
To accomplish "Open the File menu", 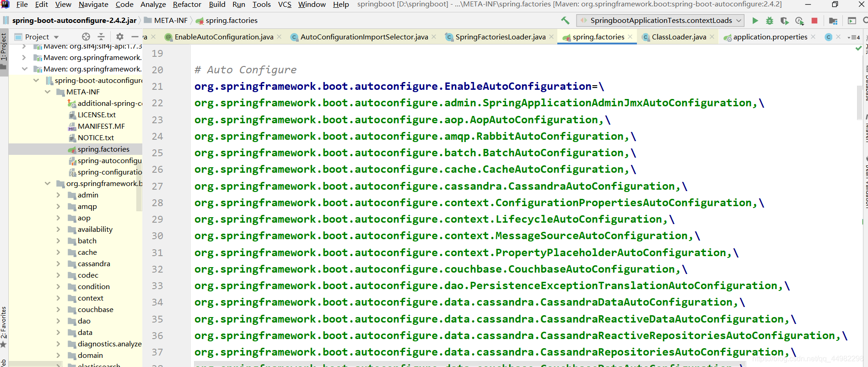I will click(x=22, y=5).
